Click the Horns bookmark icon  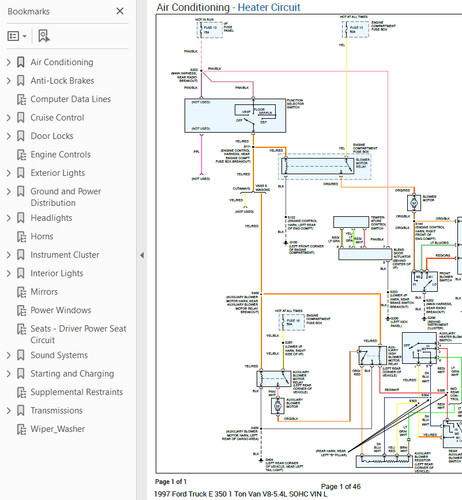tap(21, 237)
